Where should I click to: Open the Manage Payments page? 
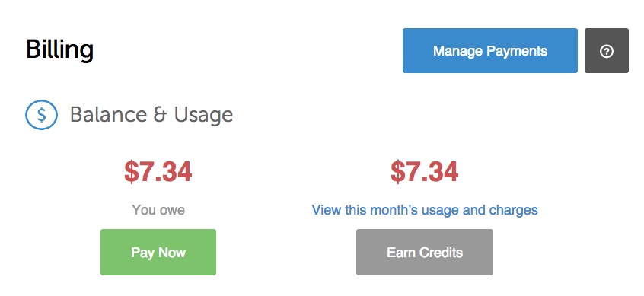click(x=490, y=50)
